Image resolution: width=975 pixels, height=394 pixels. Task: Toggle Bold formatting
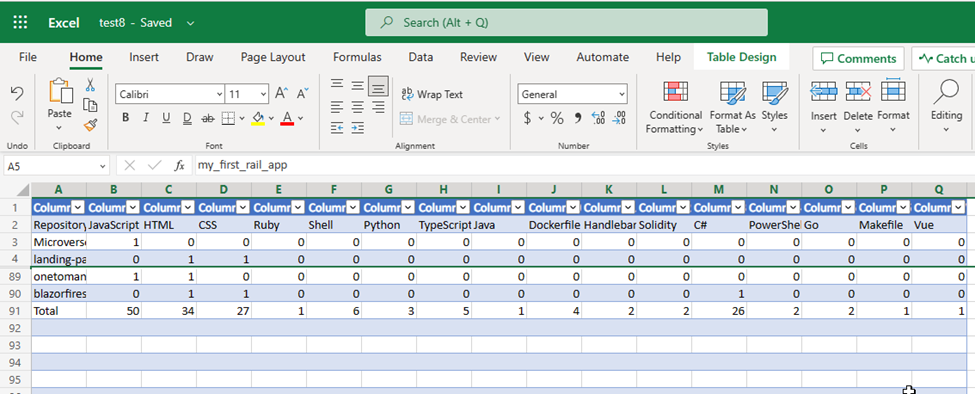[126, 118]
